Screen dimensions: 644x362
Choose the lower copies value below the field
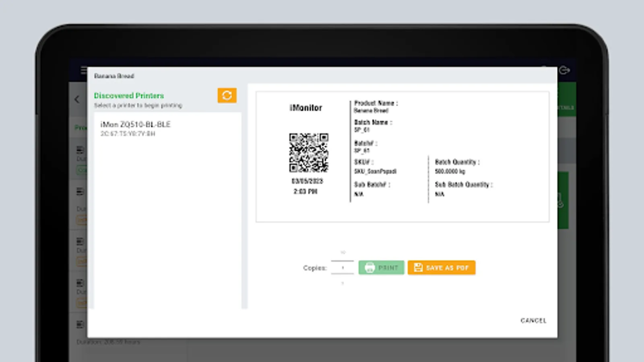tap(343, 284)
